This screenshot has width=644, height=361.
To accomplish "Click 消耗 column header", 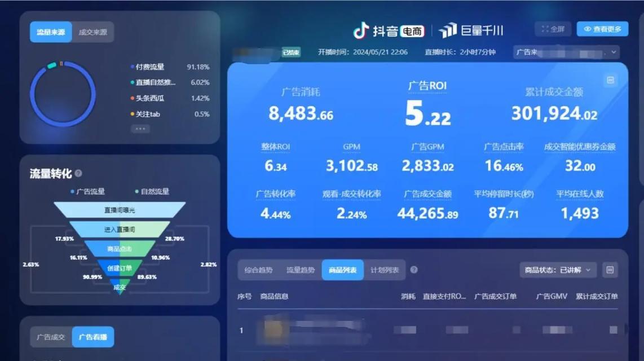I will [408, 297].
